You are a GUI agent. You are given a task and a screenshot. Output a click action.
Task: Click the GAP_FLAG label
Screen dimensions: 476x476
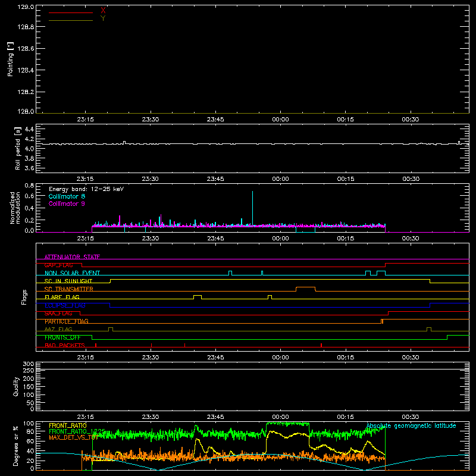58,265
